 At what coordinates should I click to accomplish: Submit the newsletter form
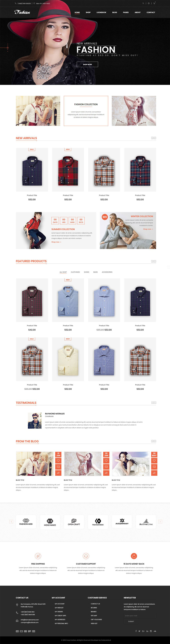pos(131,621)
